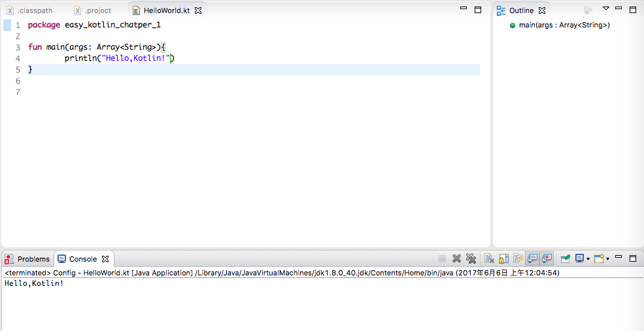This screenshot has width=644, height=331.
Task: Click the Open Console icon
Action: pyautogui.click(x=600, y=258)
